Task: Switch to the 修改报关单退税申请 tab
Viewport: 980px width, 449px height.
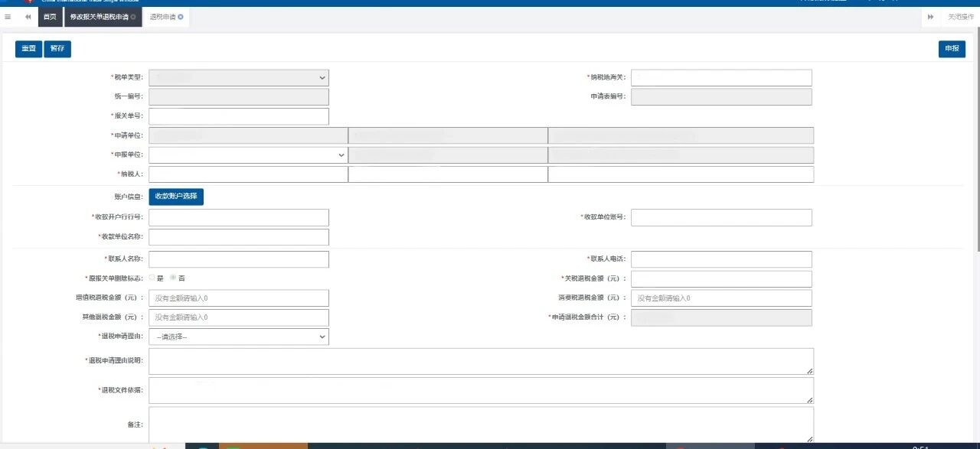Action: click(99, 17)
